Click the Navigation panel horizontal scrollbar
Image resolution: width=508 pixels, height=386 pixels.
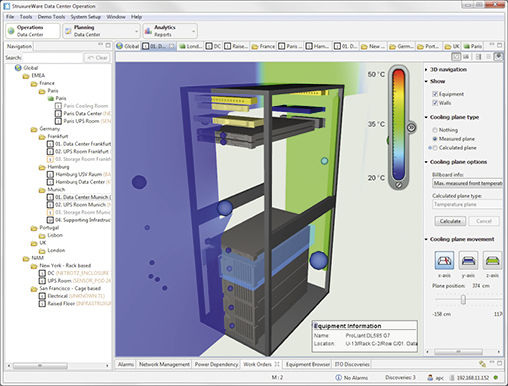tap(41, 366)
